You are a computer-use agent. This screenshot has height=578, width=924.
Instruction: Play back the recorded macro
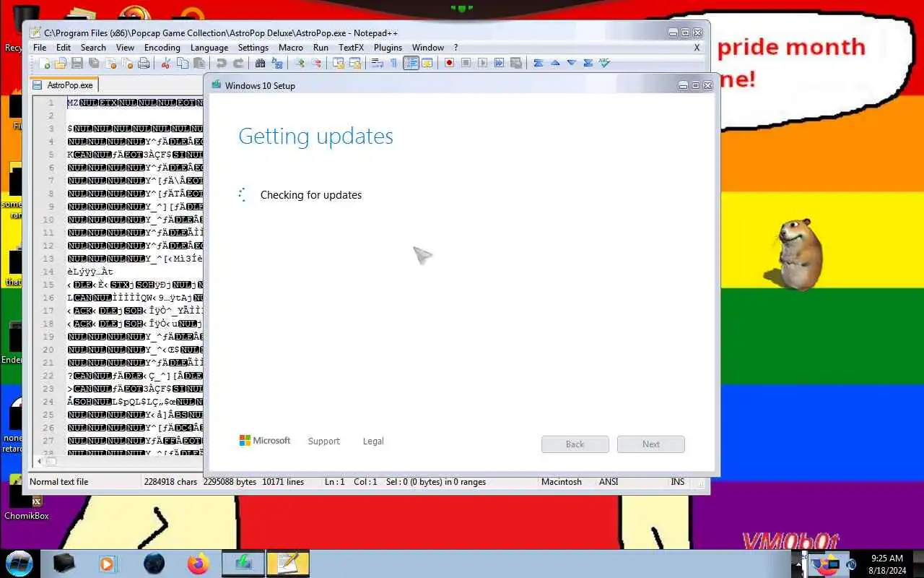482,63
